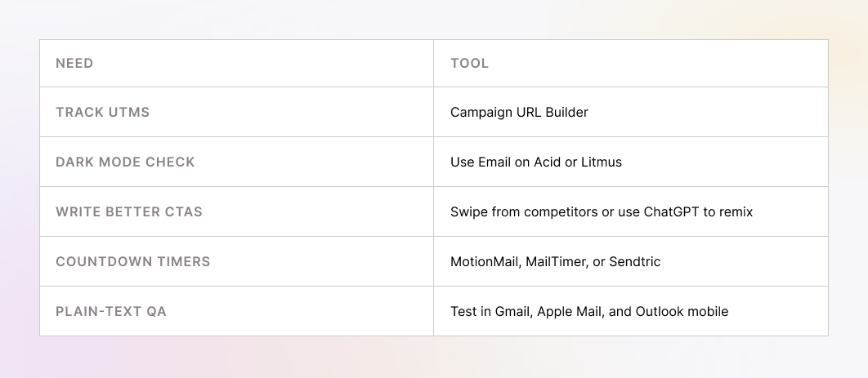Select the WRITE BETTER CTAS label
The height and width of the screenshot is (378, 868).
129,212
